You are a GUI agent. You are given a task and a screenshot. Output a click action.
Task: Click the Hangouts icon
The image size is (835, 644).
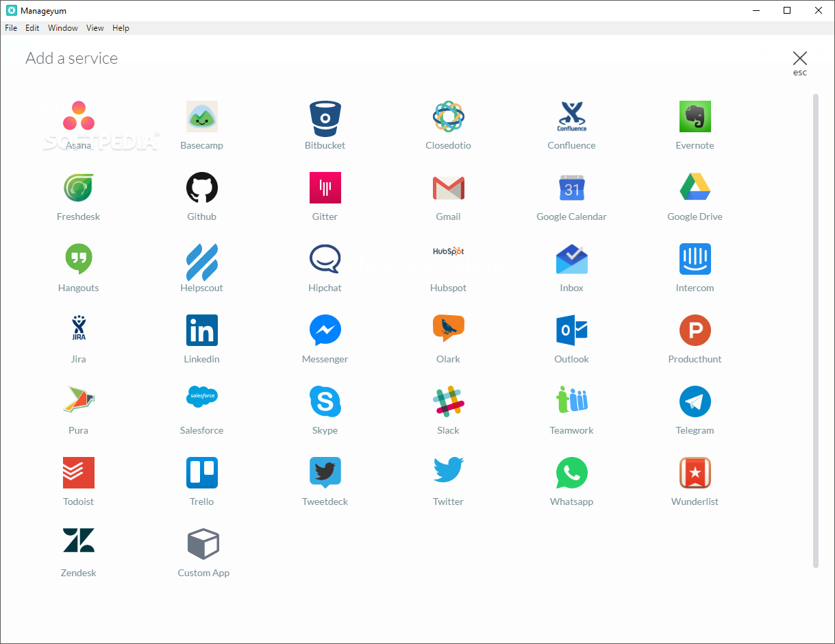coord(79,259)
